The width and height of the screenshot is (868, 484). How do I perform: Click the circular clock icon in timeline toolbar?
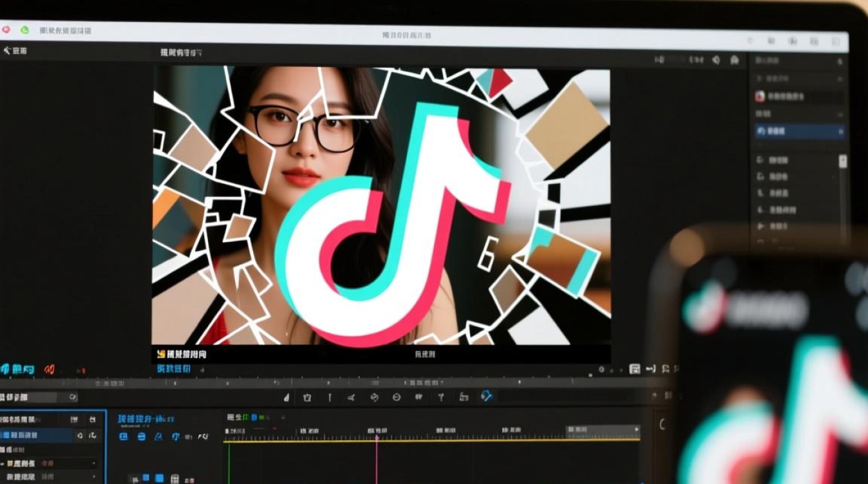click(x=397, y=398)
